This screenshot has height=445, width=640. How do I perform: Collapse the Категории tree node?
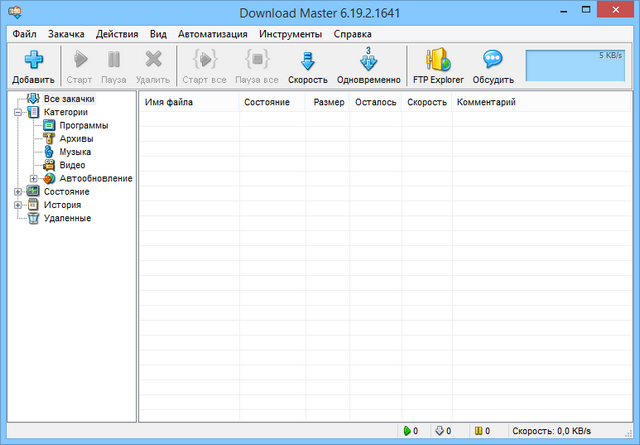18,113
